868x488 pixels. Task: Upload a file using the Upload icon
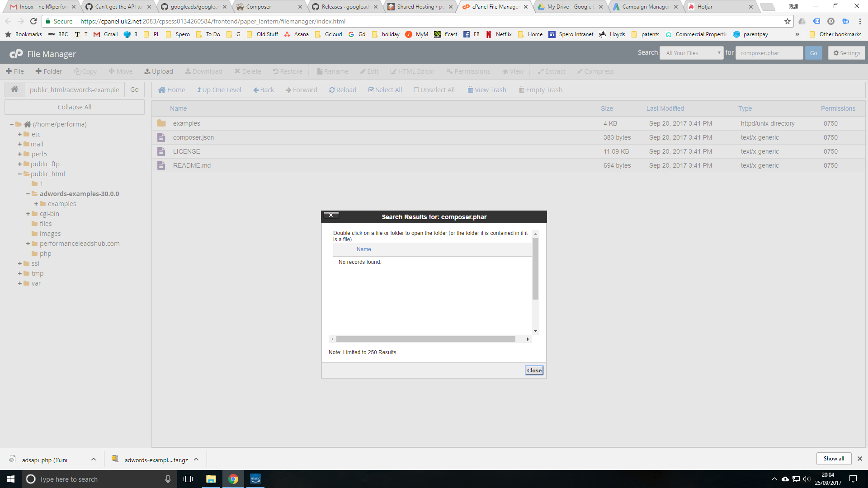click(x=159, y=71)
